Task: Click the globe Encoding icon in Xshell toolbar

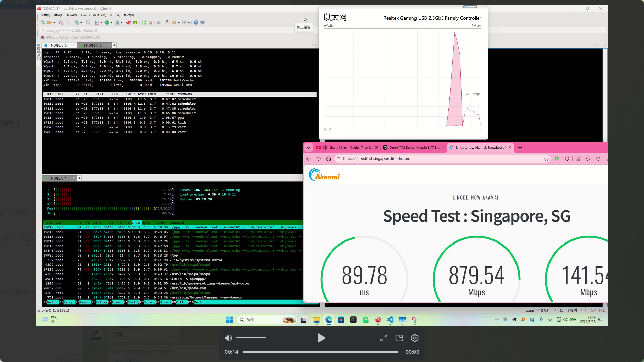Action: coord(107,23)
